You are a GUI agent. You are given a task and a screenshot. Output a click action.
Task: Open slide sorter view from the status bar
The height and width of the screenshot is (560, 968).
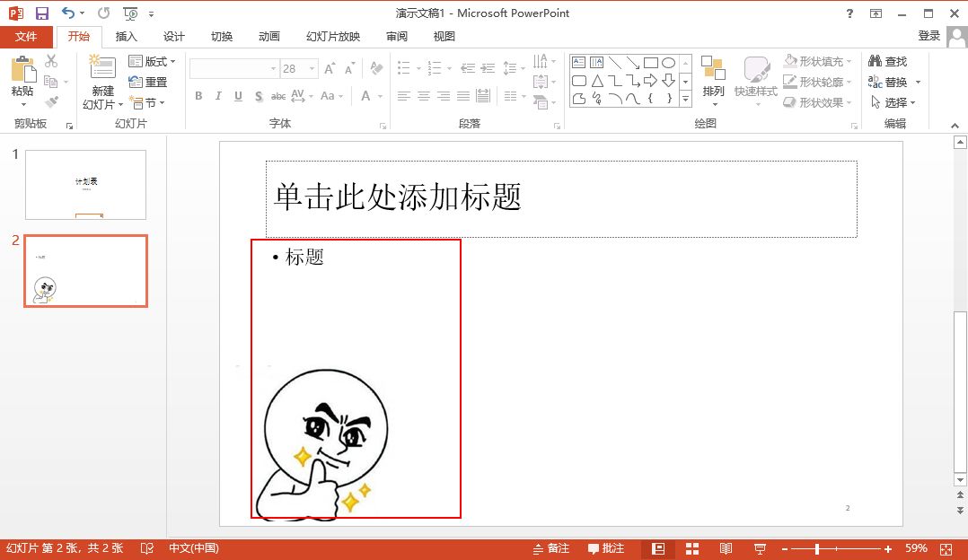click(692, 548)
